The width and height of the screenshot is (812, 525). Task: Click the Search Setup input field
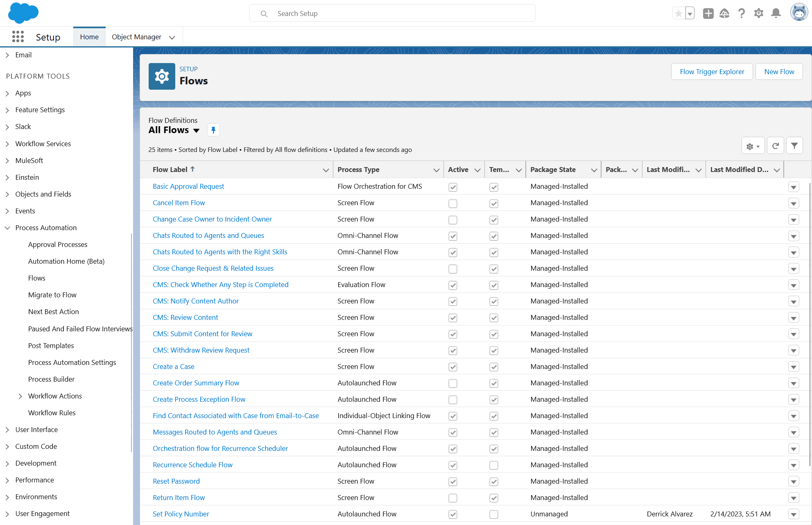pyautogui.click(x=392, y=14)
